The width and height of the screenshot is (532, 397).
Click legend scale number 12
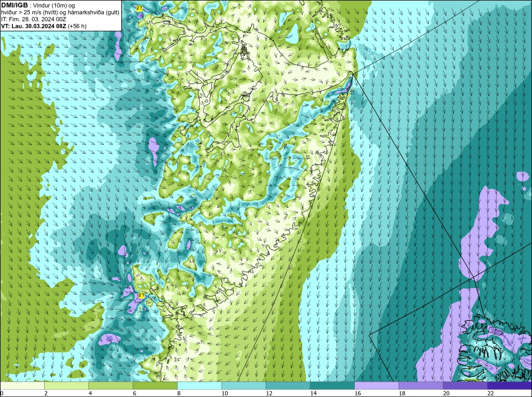[269, 393]
